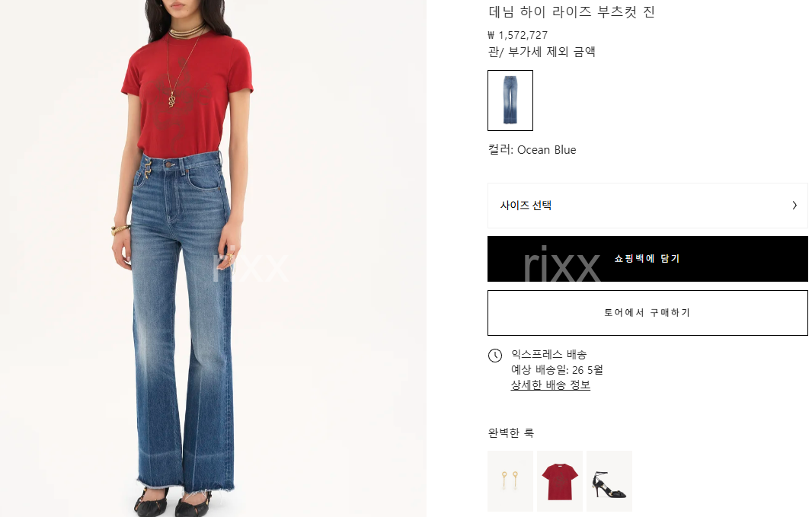This screenshot has height=517, width=812.
Task: Click the product title 데님 하이 라이즈 부츠컷 진
Action: point(572,11)
